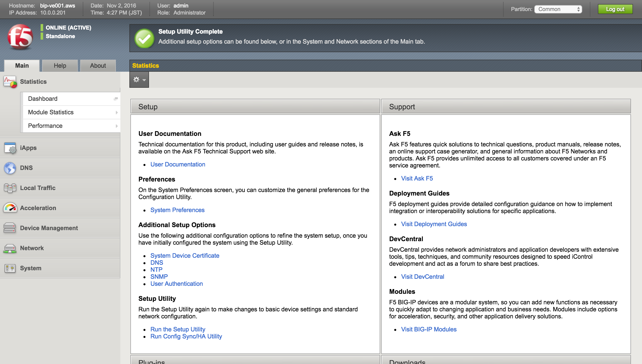
Task: Click the System settings icon
Action: click(10, 268)
